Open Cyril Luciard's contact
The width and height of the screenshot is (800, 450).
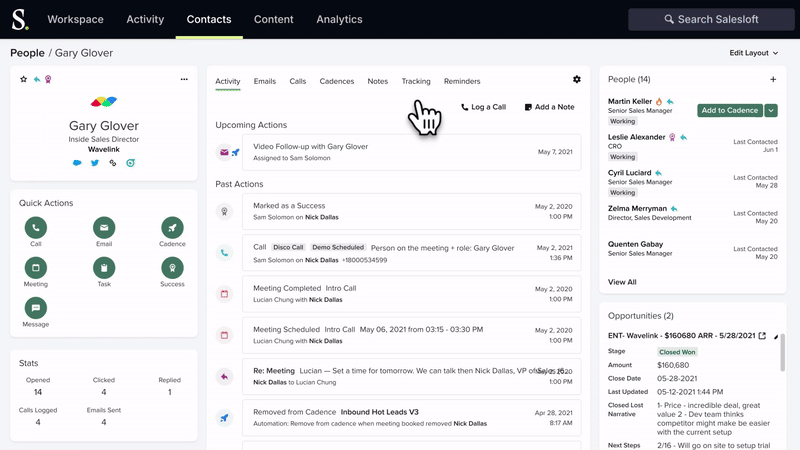pos(629,173)
